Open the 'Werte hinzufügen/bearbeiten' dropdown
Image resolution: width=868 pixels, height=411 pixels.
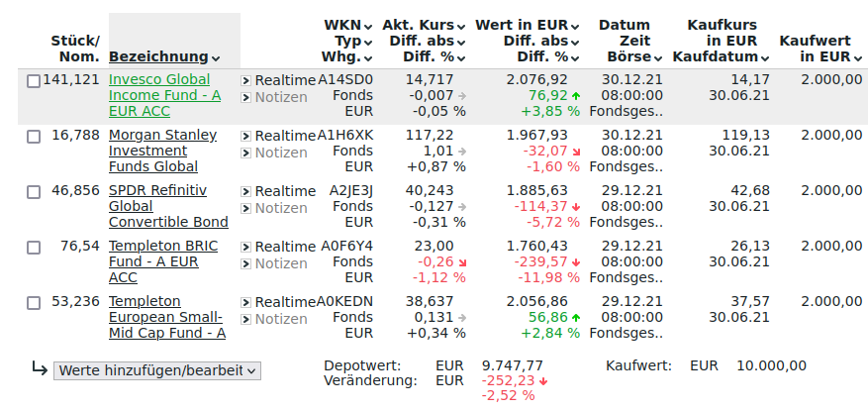click(x=157, y=370)
